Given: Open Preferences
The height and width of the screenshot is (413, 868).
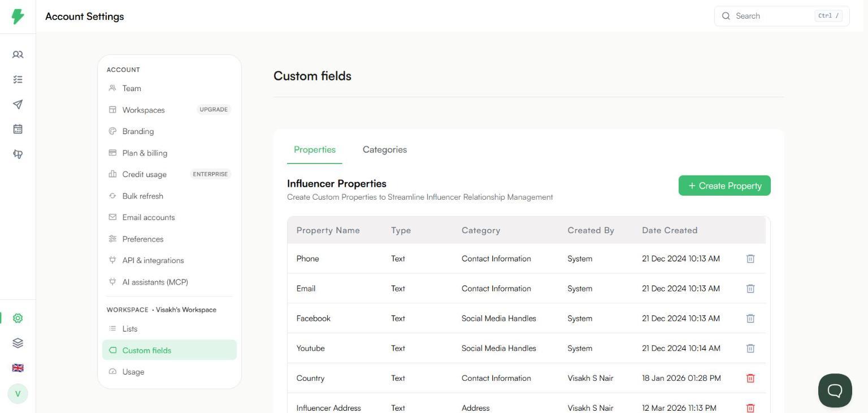Looking at the screenshot, I should tap(170, 239).
